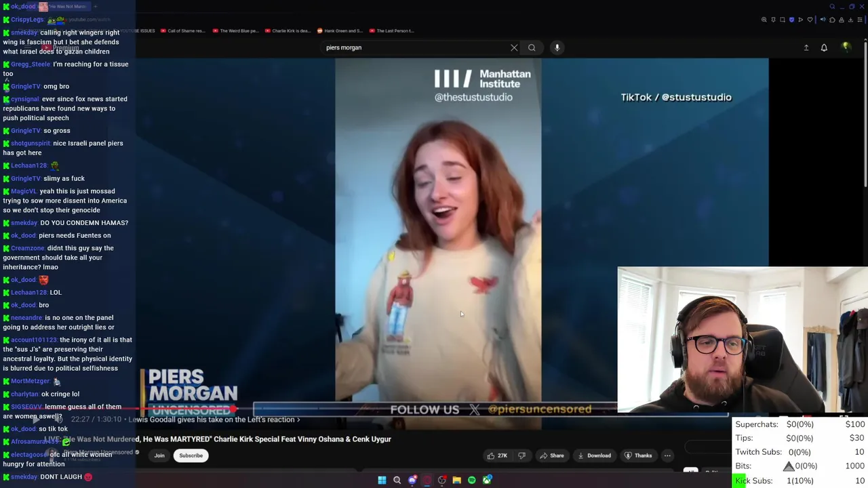Click the browser profile person icon
The height and width of the screenshot is (488, 868).
click(x=842, y=20)
